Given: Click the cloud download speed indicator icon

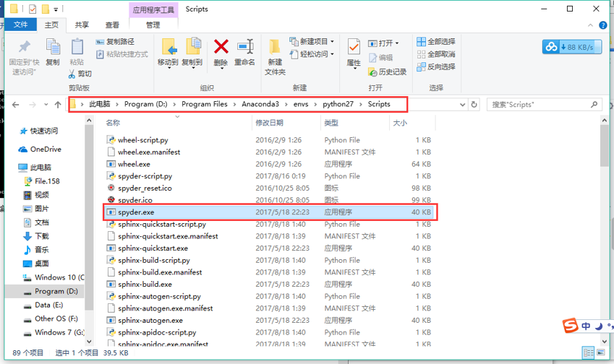Looking at the screenshot, I should [551, 47].
